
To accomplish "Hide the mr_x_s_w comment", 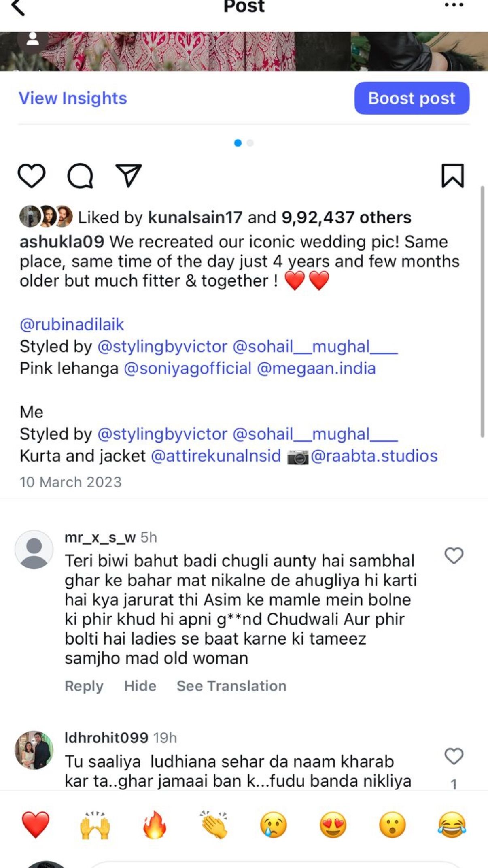I will pyautogui.click(x=140, y=686).
